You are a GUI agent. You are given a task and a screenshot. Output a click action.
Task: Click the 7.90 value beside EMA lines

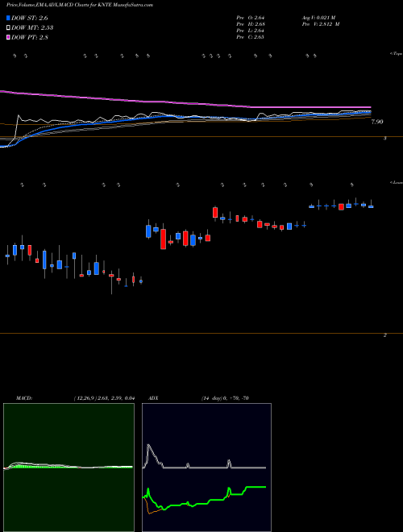[377, 123]
